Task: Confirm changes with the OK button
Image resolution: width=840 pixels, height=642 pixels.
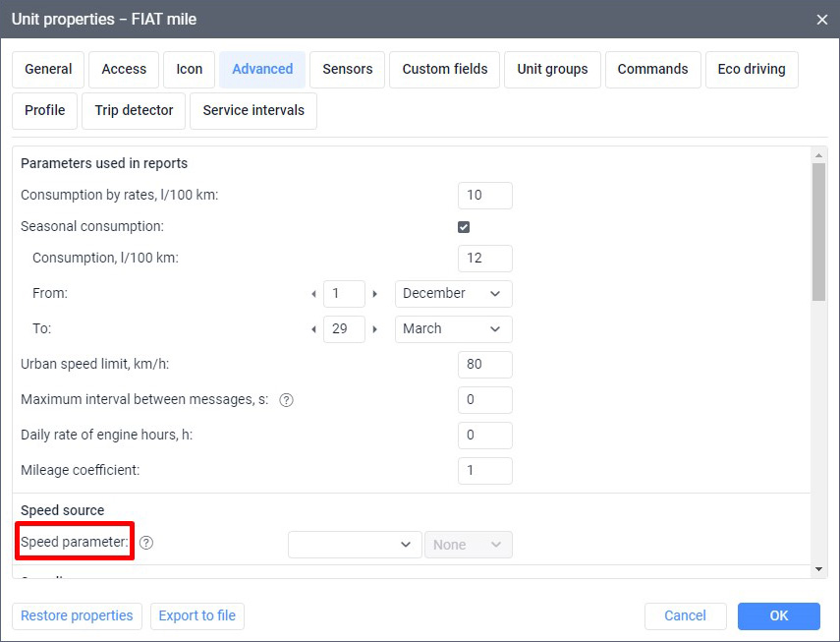Action: pos(778,615)
